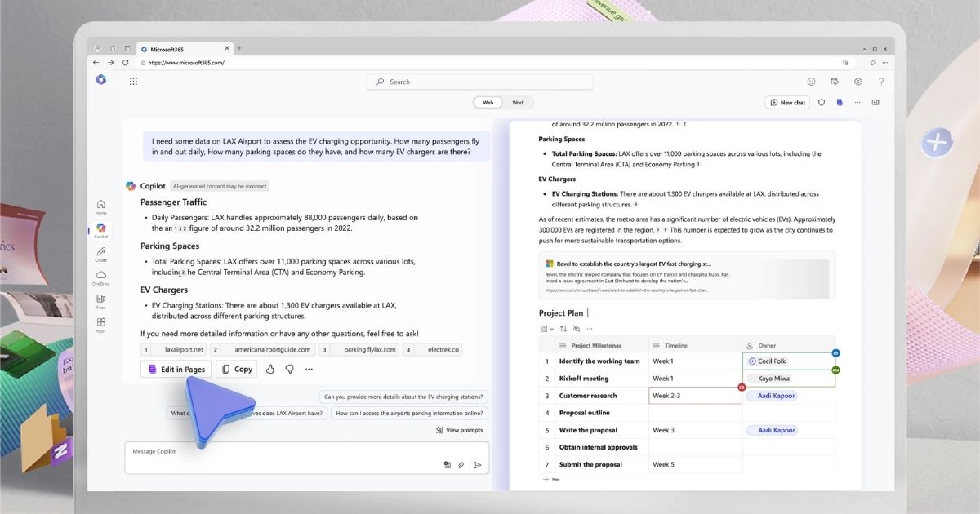Go back in the browser
This screenshot has width=980, height=514.
[x=96, y=63]
